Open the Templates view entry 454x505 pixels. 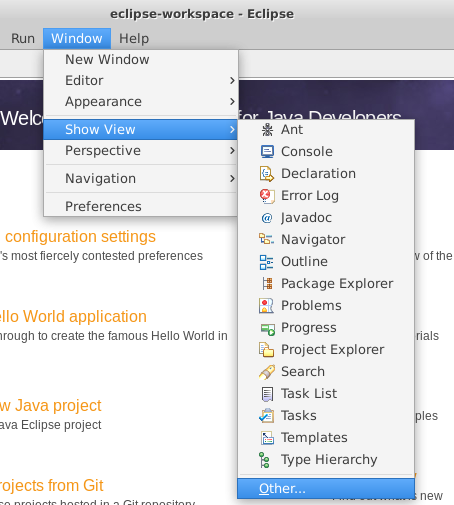click(326, 438)
